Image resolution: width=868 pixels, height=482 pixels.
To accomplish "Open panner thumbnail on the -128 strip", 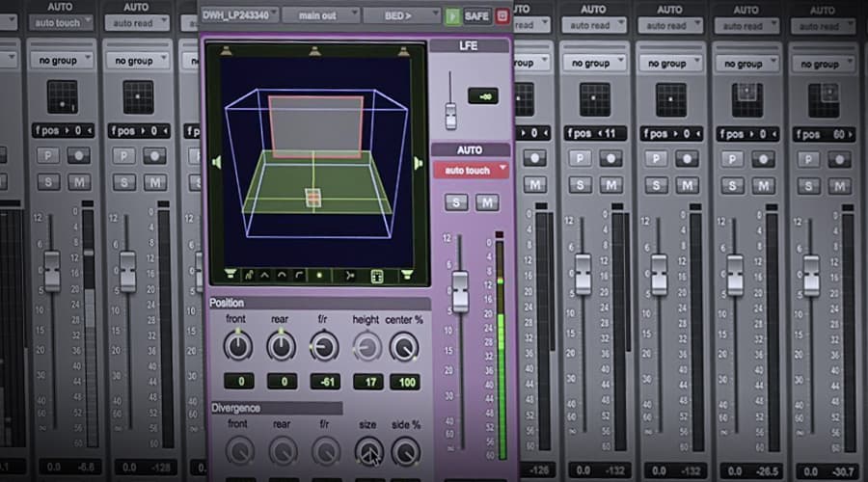I will point(138,96).
